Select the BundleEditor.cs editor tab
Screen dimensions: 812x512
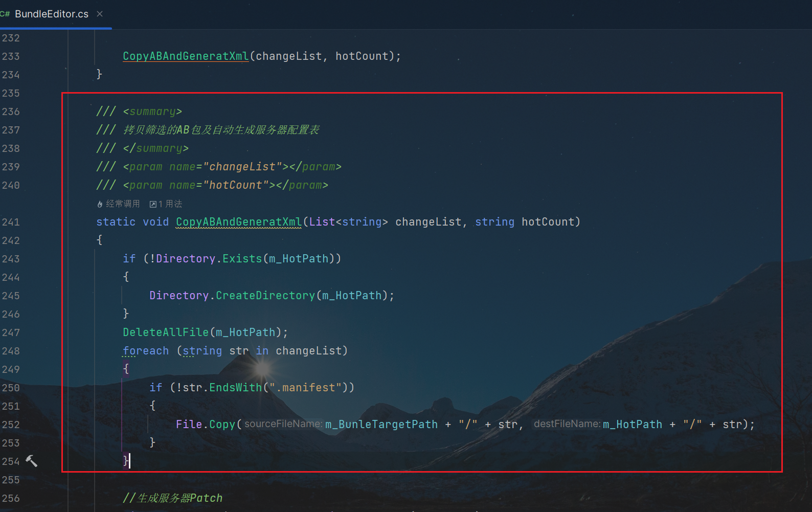click(x=51, y=14)
